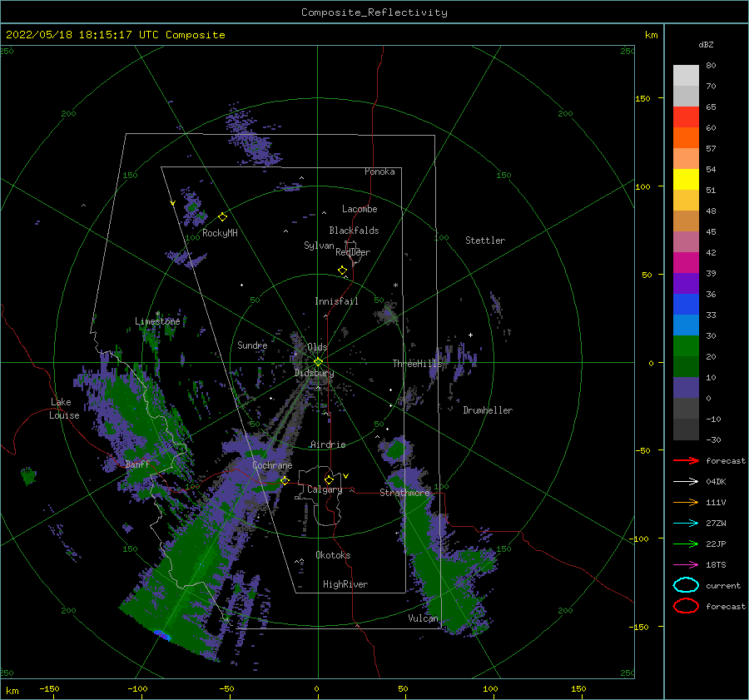Click the cyan 27ZW arrow in the legend
749x700 pixels.
pyautogui.click(x=686, y=524)
